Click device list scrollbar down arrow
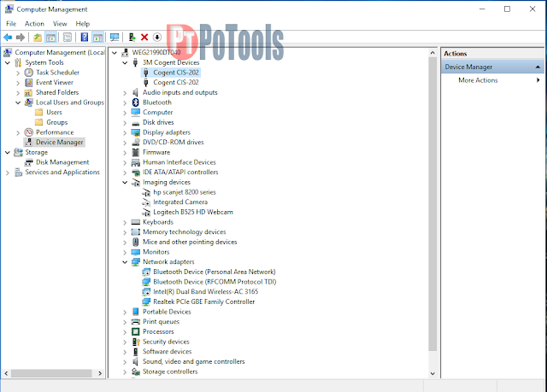The width and height of the screenshot is (547, 392). (x=432, y=373)
